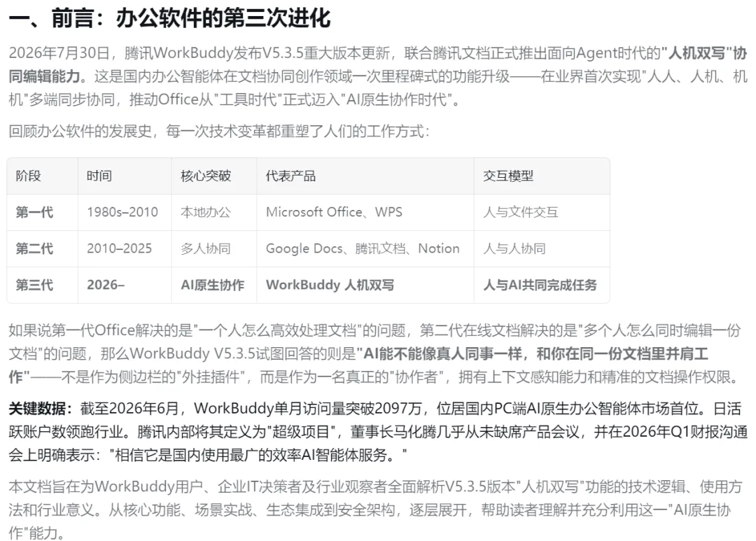Click the bold label "关键数据："

point(41,409)
